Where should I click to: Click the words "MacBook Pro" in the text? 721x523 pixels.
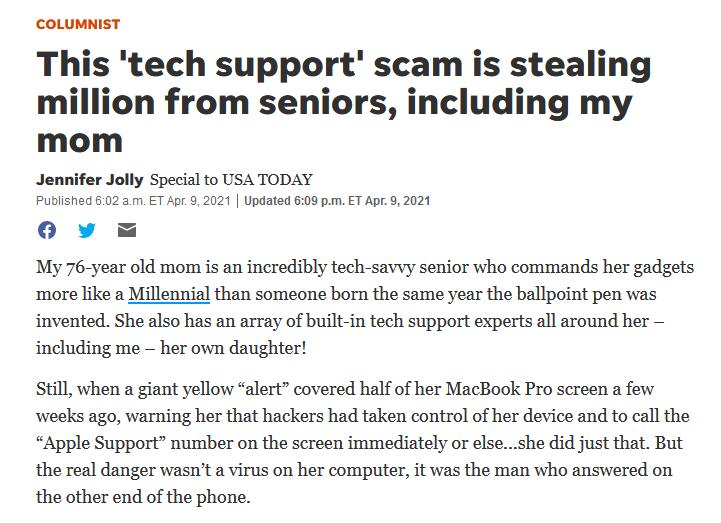tap(499, 389)
